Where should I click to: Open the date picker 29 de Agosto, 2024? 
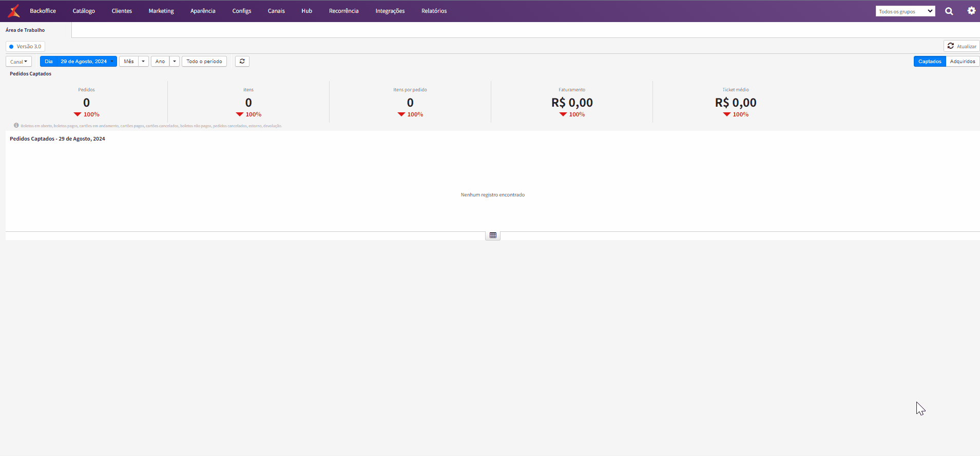(x=86, y=62)
